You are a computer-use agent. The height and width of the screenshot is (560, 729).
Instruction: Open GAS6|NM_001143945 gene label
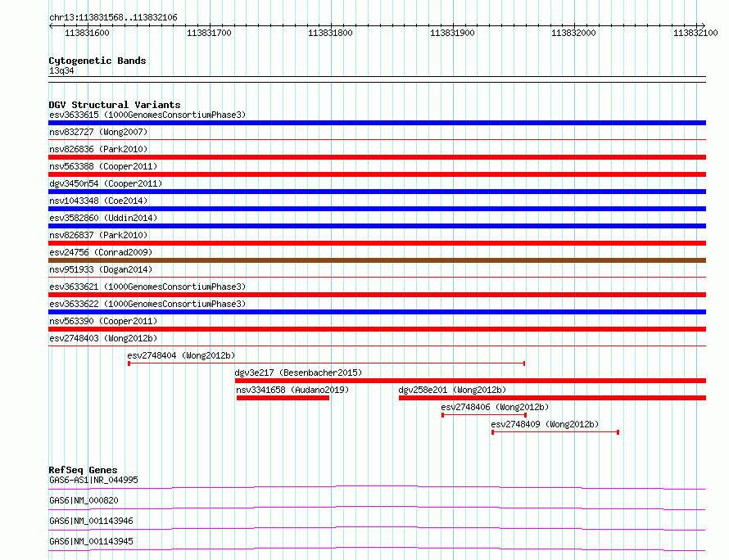(91, 541)
